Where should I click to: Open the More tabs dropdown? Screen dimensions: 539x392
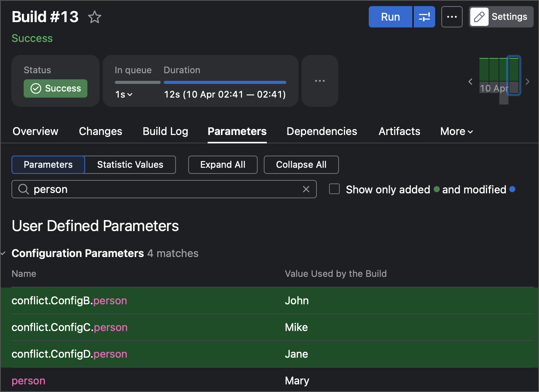click(x=457, y=132)
